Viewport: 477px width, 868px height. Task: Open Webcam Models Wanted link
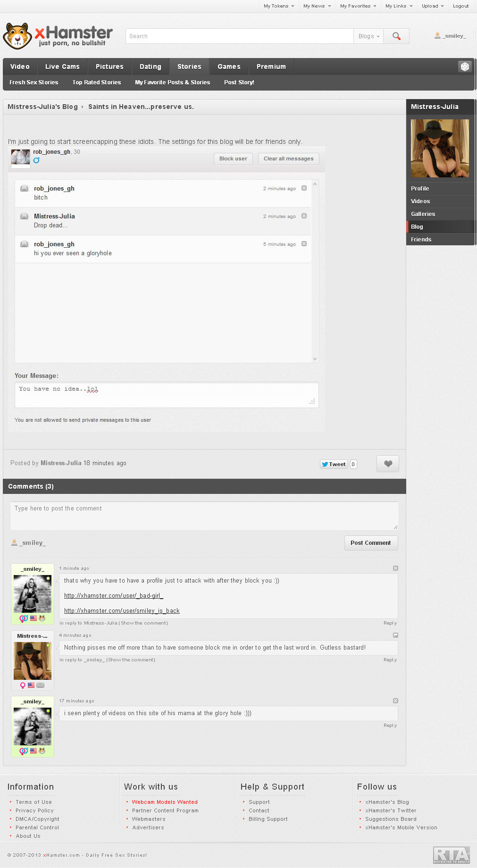click(165, 802)
